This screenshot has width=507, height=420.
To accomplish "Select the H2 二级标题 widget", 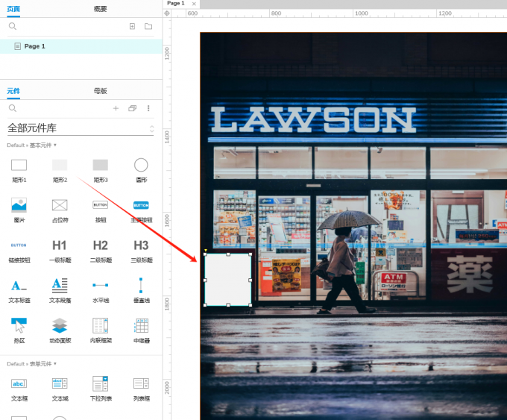I will pyautogui.click(x=101, y=251).
